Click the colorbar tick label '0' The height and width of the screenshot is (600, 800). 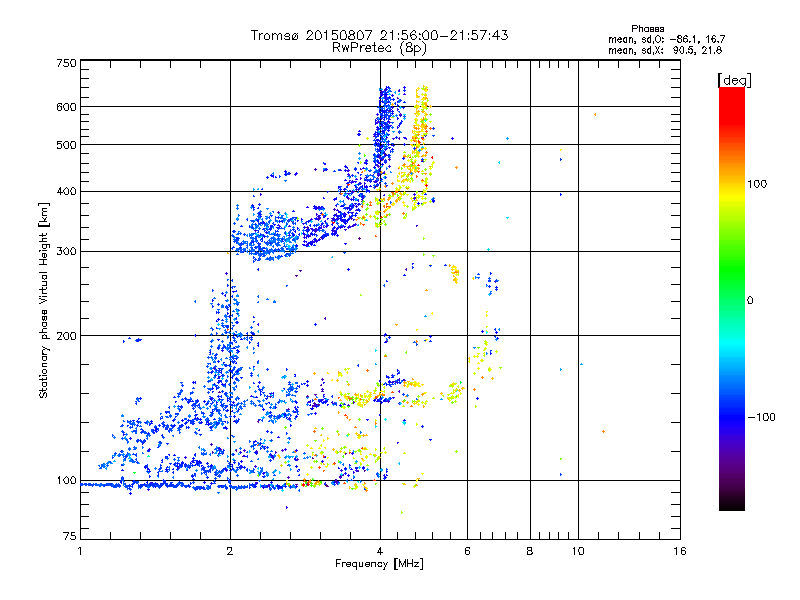point(750,301)
